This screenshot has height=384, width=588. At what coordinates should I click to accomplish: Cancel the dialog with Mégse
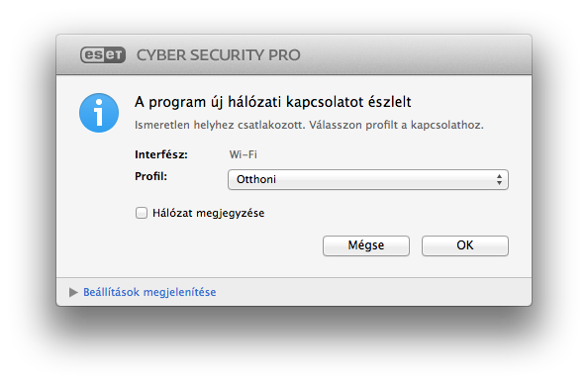click(366, 245)
